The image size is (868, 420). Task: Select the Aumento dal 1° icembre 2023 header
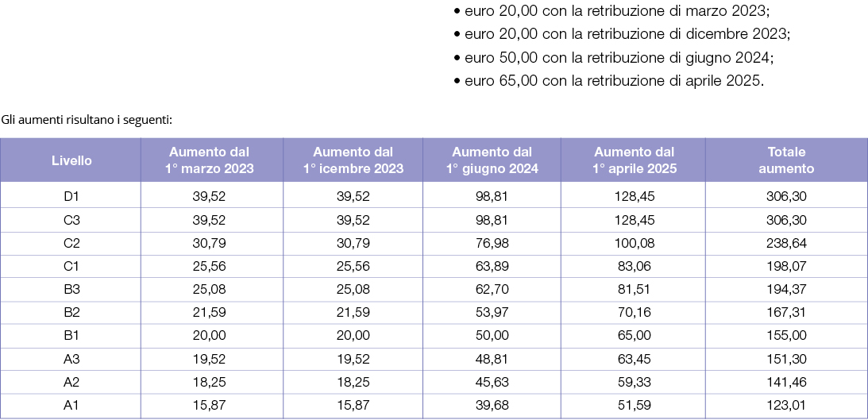coord(353,160)
